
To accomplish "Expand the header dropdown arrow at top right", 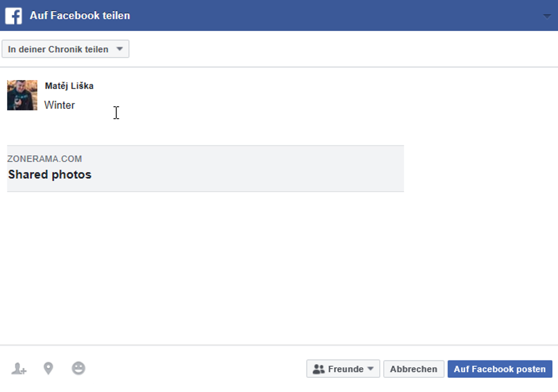I will click(547, 16).
